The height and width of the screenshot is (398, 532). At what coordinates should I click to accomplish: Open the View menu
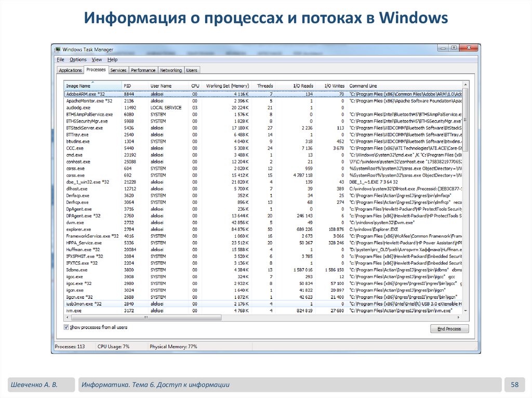97,60
